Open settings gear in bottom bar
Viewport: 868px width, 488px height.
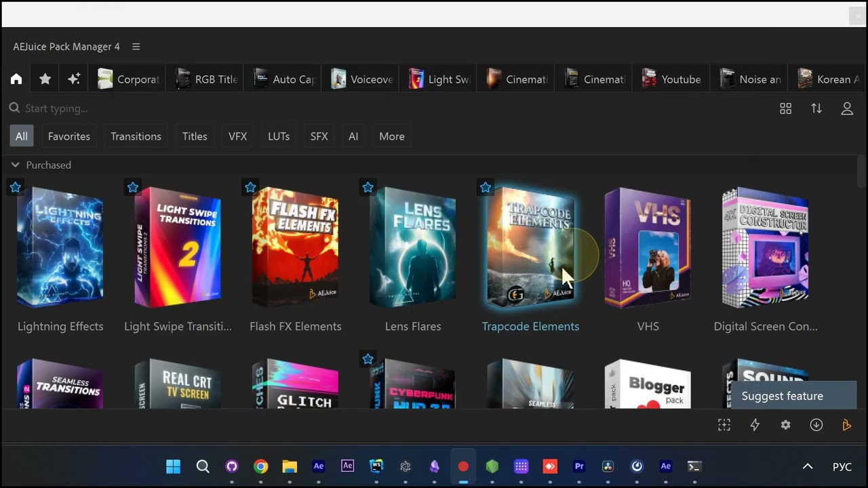[x=785, y=425]
